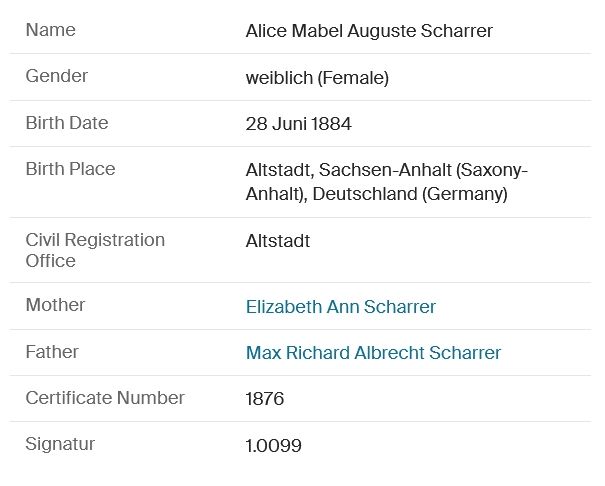Screen dimensions: 605x486
Task: Click the Mother field label
Action: [x=55, y=305]
